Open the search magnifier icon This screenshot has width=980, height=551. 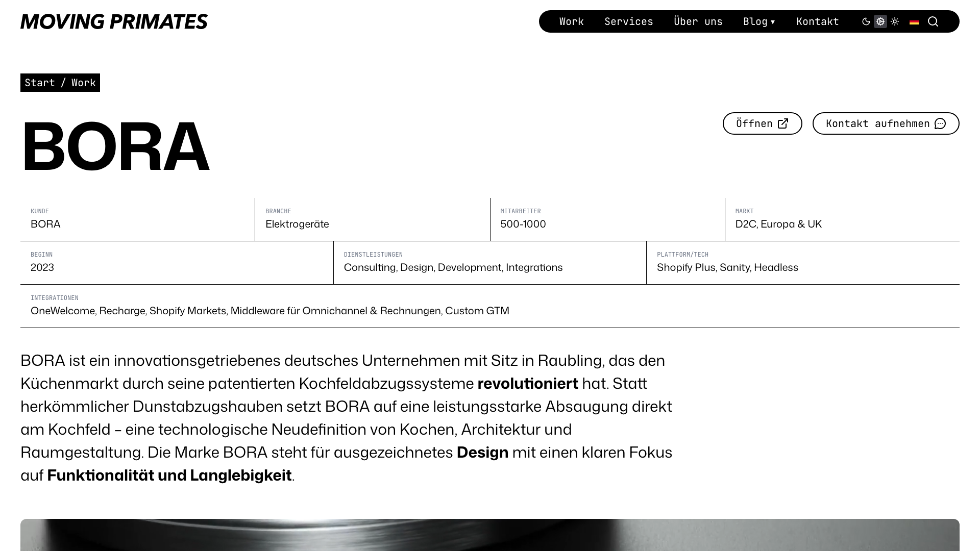pyautogui.click(x=933, y=21)
